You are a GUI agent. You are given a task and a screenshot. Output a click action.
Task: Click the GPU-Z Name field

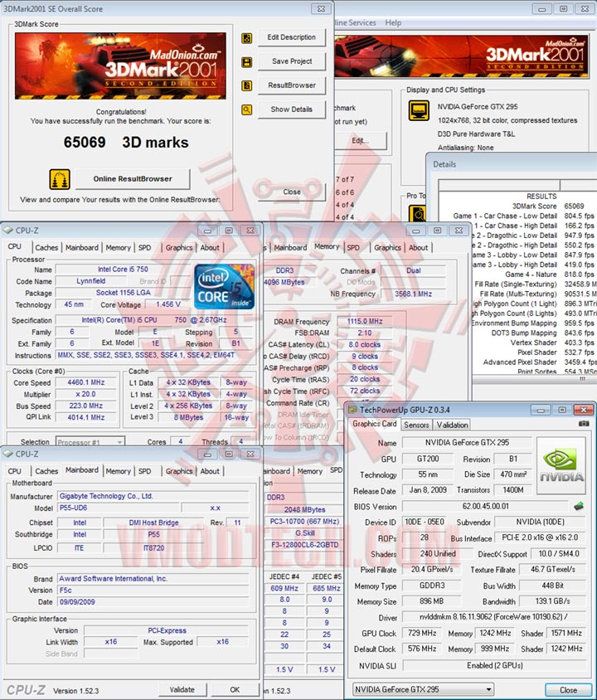point(467,442)
